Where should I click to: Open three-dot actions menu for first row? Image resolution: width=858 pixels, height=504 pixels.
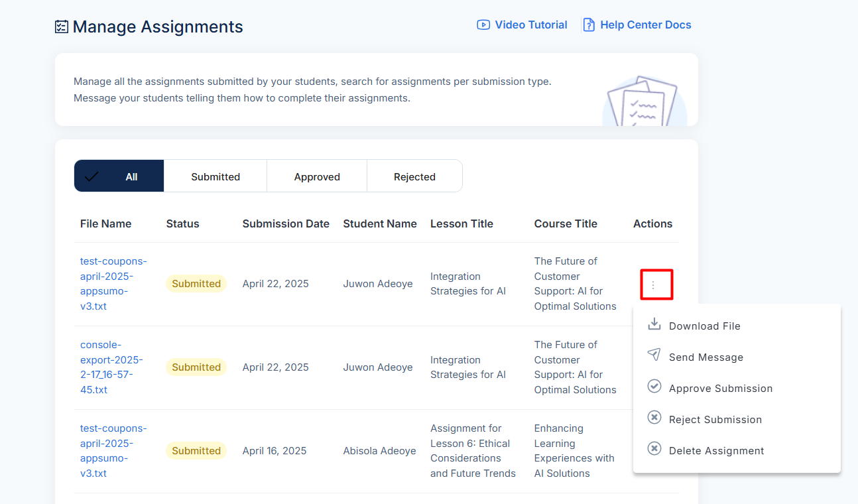[x=653, y=284]
